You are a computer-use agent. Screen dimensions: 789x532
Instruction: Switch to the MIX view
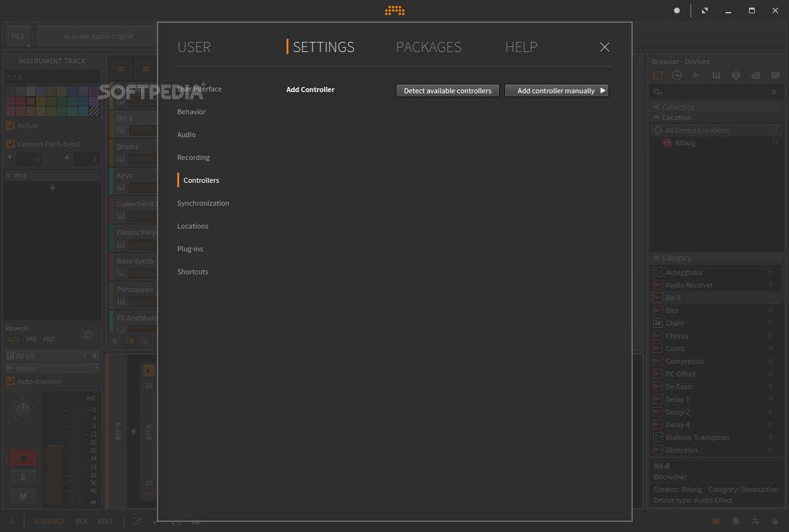[81, 521]
